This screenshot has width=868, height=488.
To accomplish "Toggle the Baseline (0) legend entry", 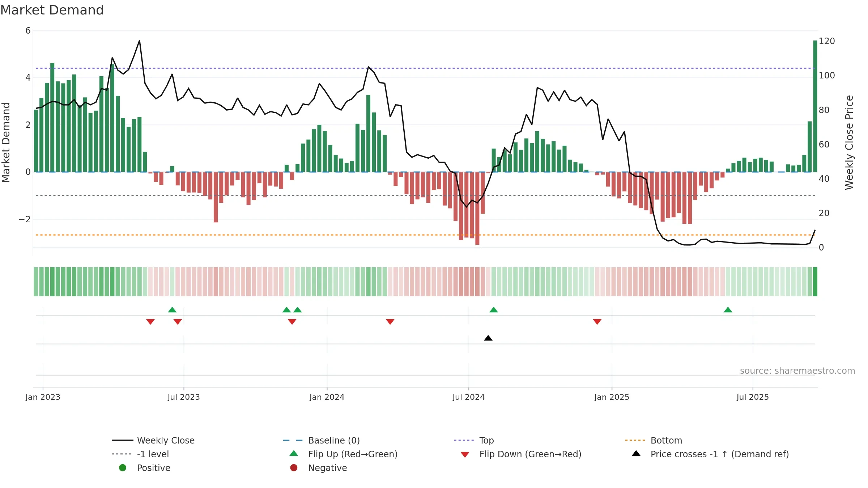I will (x=321, y=440).
